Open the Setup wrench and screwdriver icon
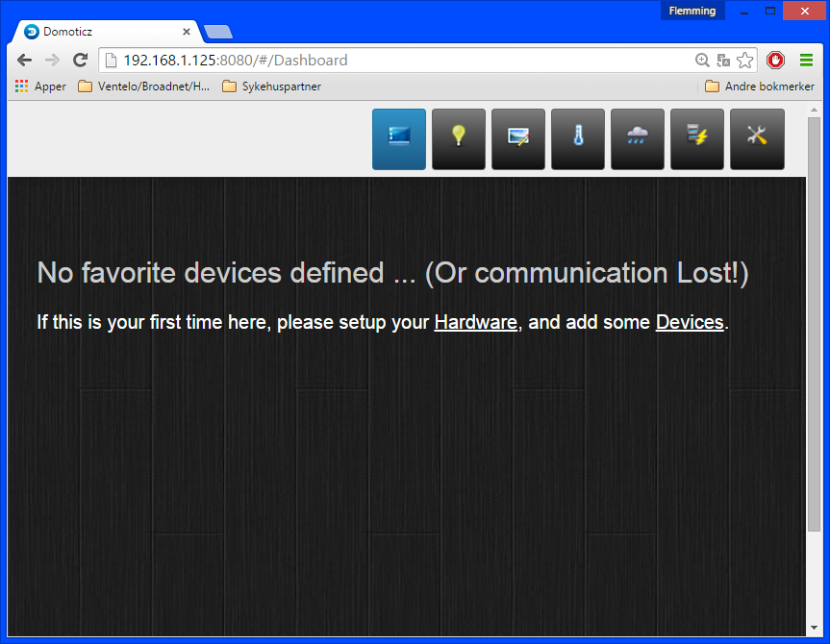The width and height of the screenshot is (830, 644). point(757,139)
